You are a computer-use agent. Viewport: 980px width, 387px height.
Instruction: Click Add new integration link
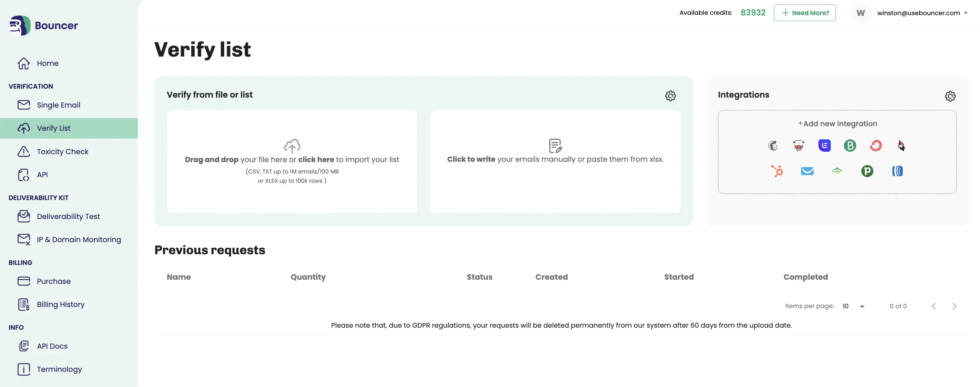[837, 123]
